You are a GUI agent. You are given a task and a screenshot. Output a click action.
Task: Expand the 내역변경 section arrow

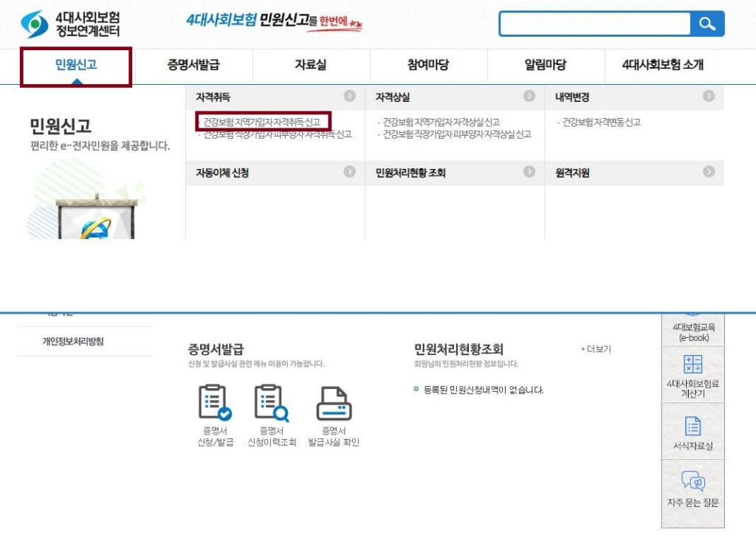(708, 96)
